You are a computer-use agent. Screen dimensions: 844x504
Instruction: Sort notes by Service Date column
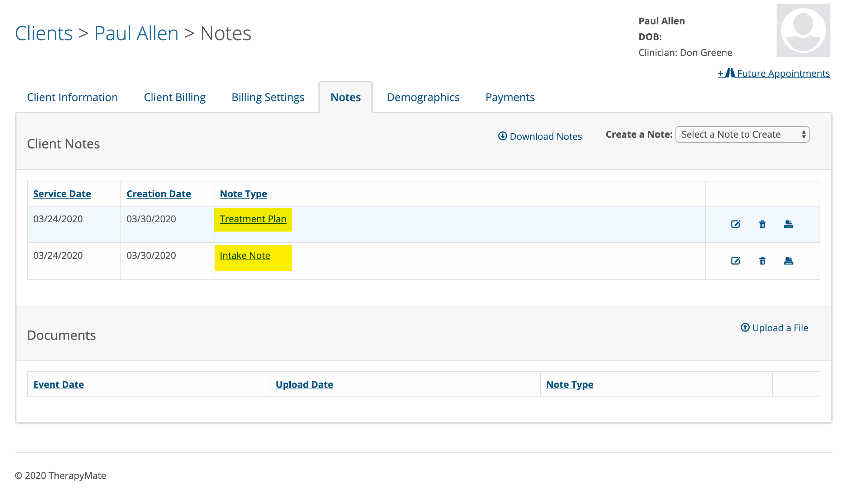pos(62,194)
